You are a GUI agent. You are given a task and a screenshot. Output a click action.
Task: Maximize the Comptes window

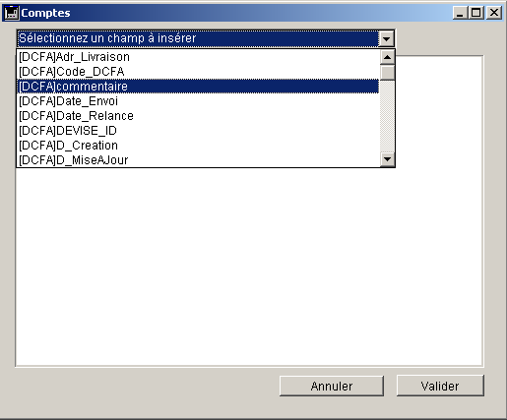point(476,13)
